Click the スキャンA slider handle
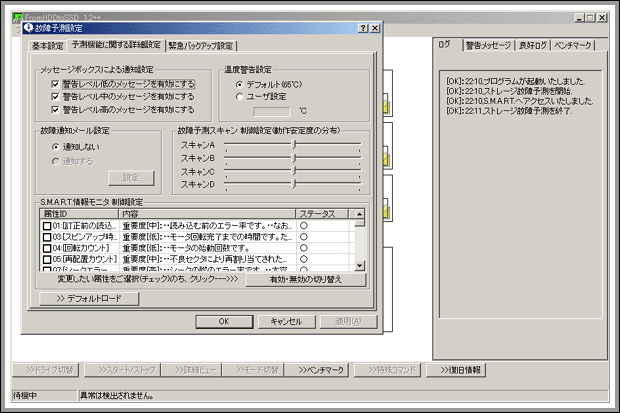This screenshot has width=620, height=413. click(294, 145)
